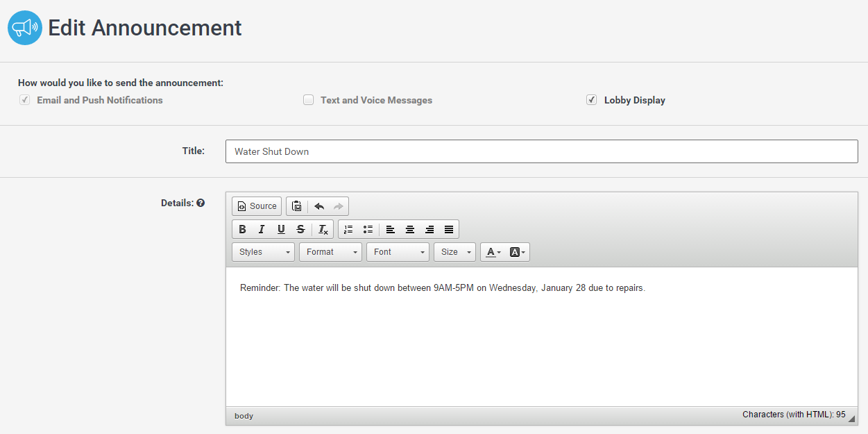Click the remove format icon
This screenshot has height=434, width=868.
coord(323,229)
